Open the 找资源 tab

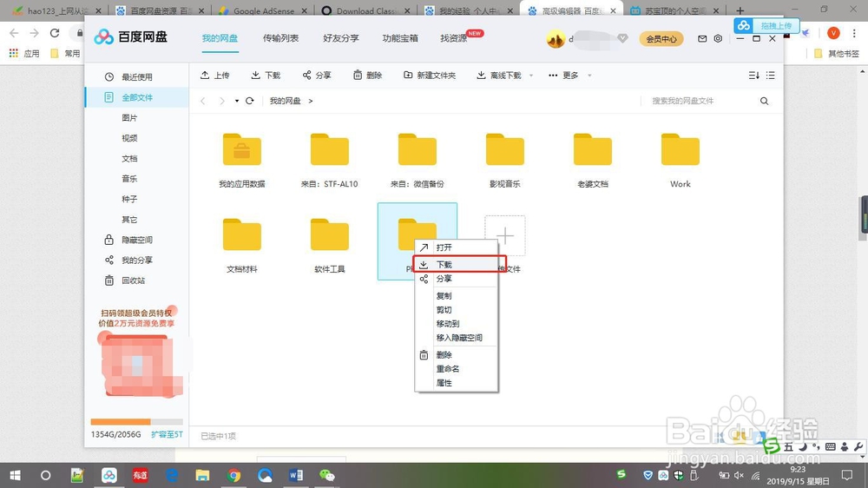click(x=454, y=38)
